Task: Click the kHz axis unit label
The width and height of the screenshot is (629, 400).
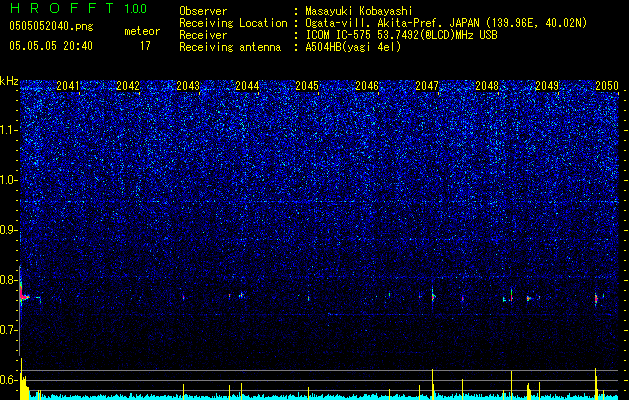Action: tap(9, 81)
